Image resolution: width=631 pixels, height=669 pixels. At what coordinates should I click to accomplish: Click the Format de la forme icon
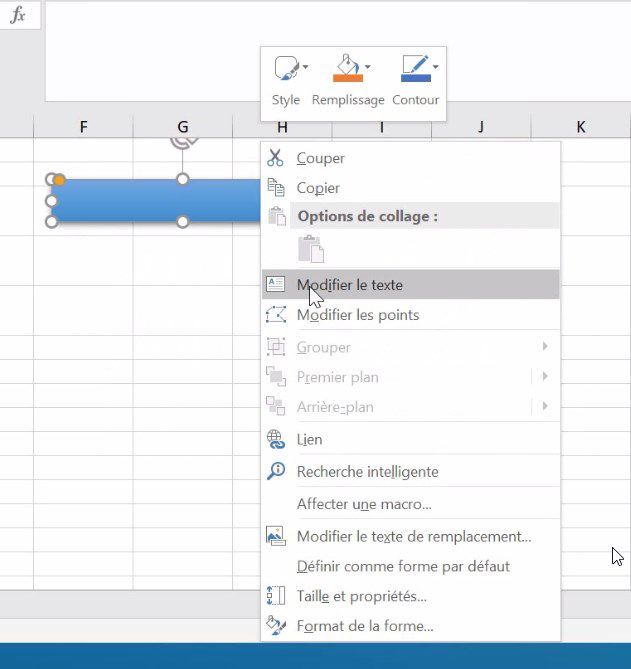(x=276, y=626)
